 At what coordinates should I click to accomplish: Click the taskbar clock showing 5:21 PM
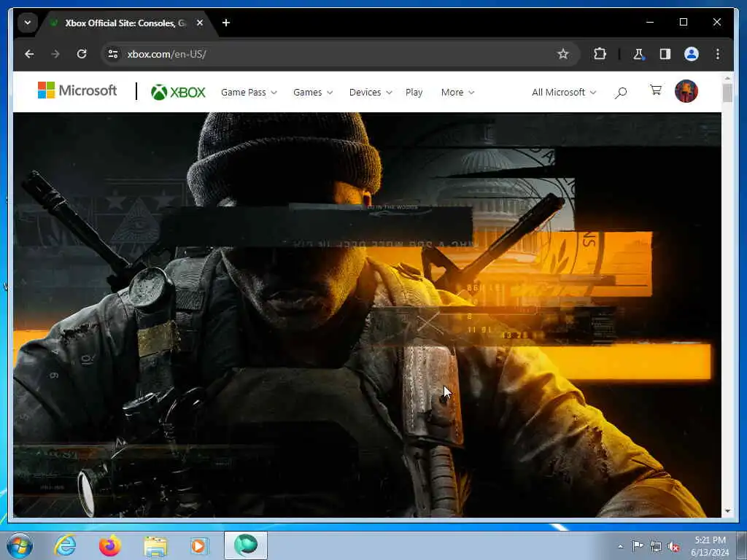pos(710,546)
